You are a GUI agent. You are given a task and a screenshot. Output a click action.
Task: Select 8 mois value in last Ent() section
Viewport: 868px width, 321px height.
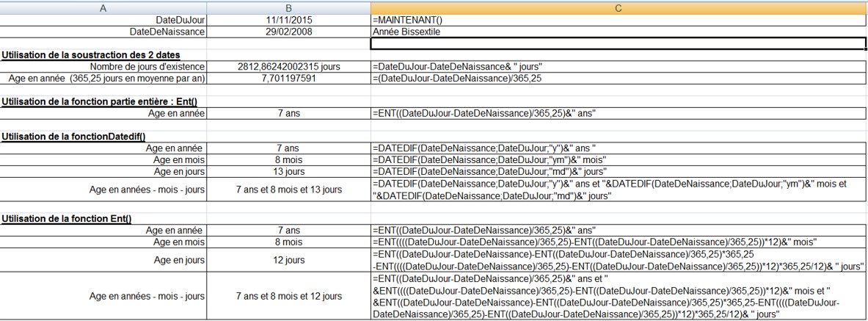pos(288,242)
